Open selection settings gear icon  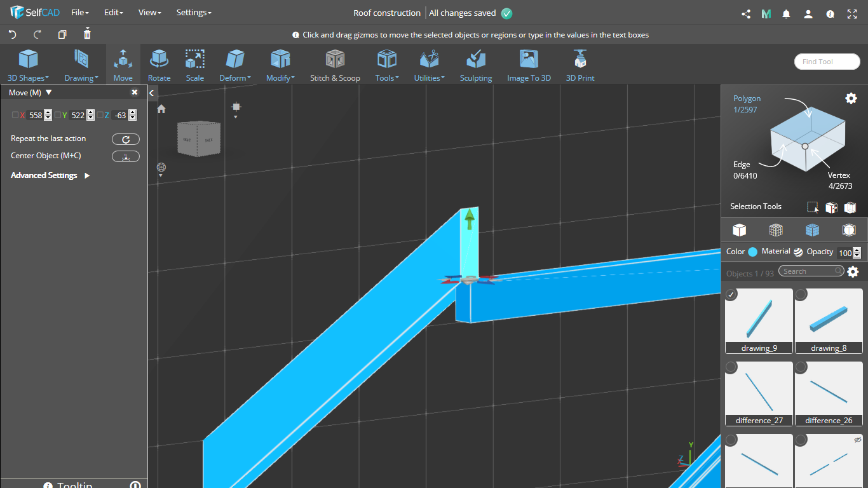click(x=851, y=98)
